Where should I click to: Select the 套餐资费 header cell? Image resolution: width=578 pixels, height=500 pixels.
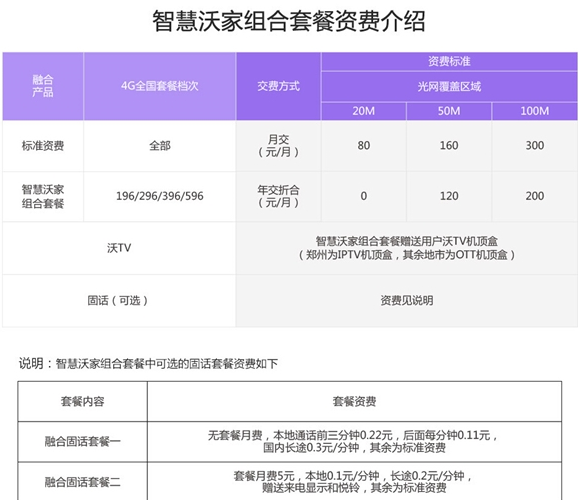point(354,401)
